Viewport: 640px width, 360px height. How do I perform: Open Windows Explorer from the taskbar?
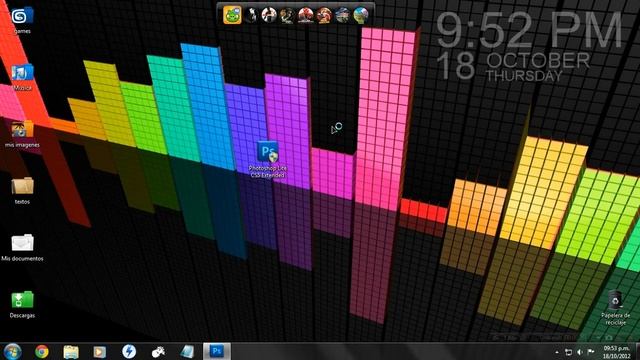[71, 351]
